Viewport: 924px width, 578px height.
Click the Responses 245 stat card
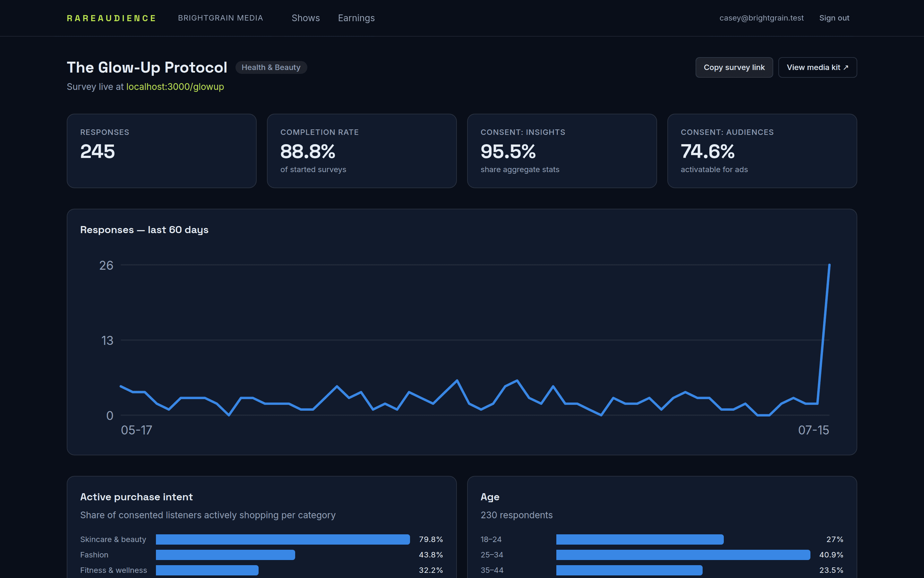click(161, 151)
